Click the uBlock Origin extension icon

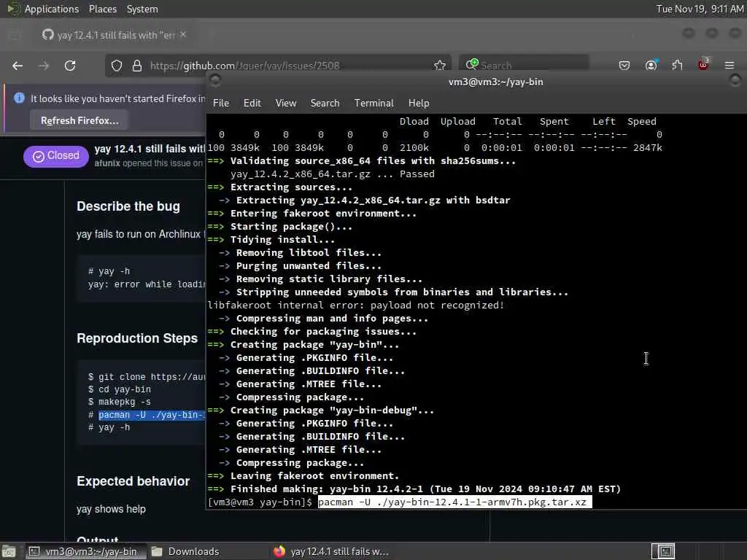703,64
